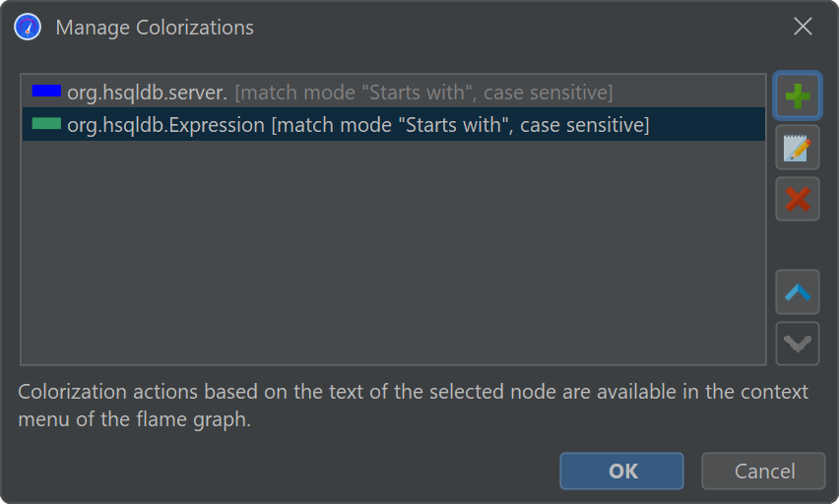The height and width of the screenshot is (504, 839).
Task: Click the match mode text of org.hsqldb.server. row
Action: [423, 93]
